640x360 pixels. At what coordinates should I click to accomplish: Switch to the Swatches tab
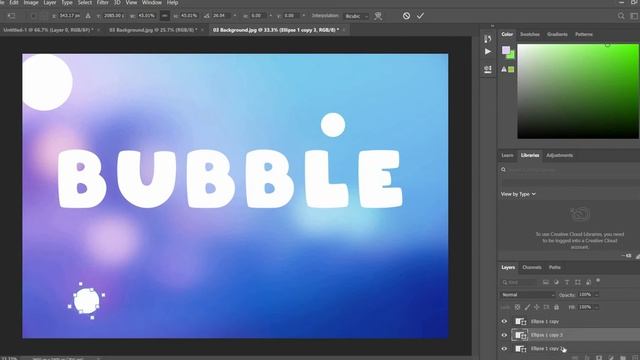pos(530,34)
